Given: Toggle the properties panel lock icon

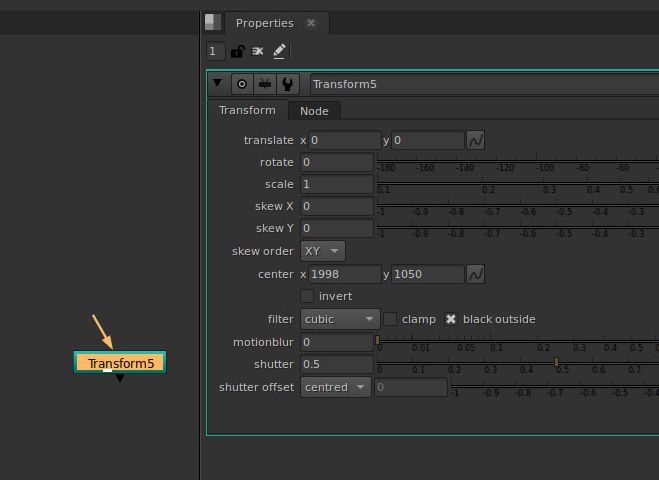Looking at the screenshot, I should (237, 51).
